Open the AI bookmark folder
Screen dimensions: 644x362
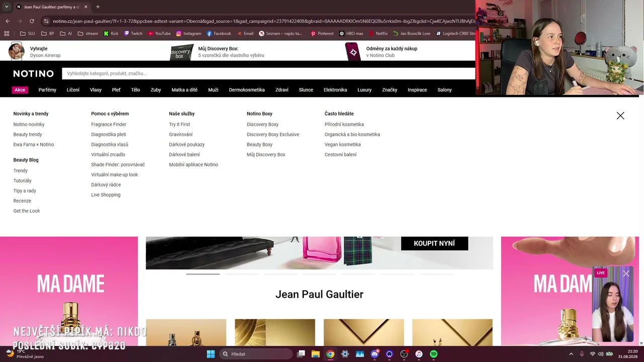coord(66,34)
